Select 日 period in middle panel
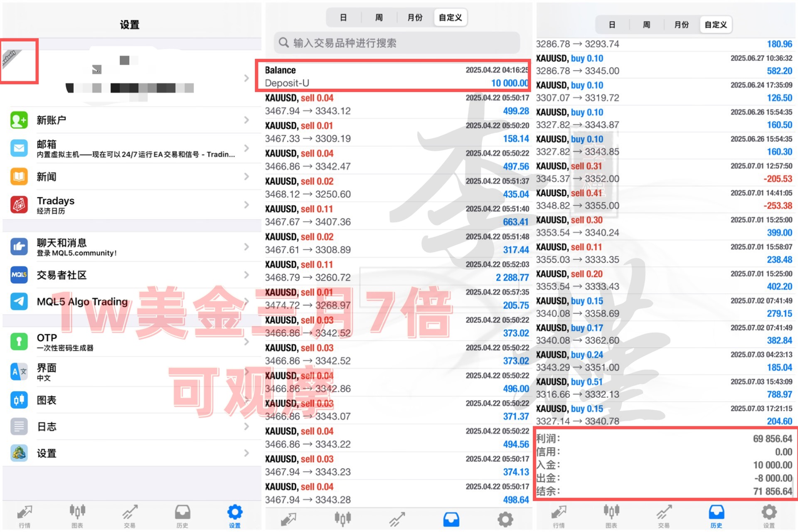The width and height of the screenshot is (798, 532). pyautogui.click(x=343, y=17)
